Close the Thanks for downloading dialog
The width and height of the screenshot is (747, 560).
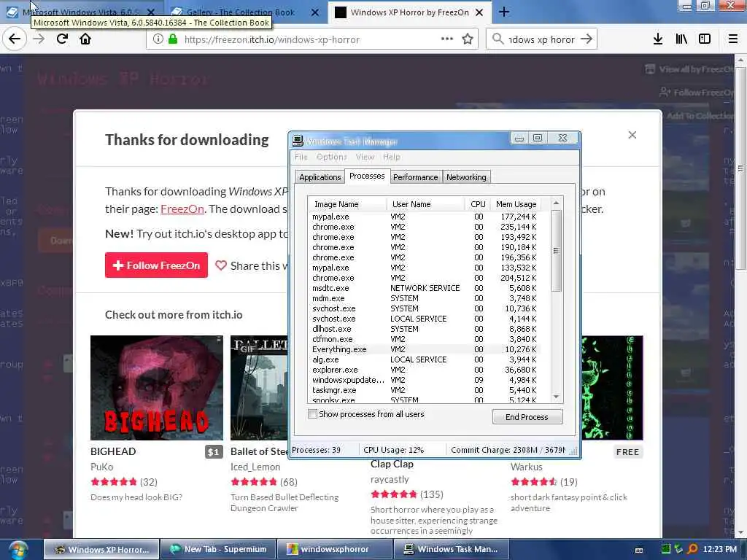pyautogui.click(x=632, y=135)
